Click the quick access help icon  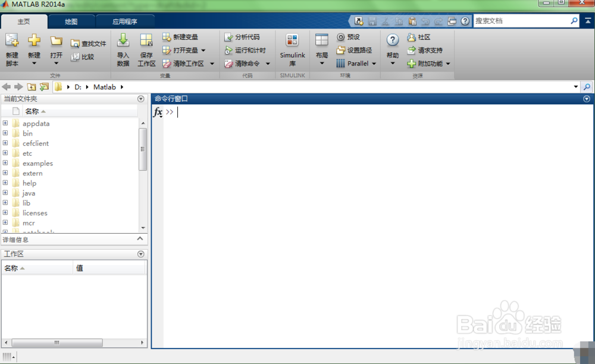[x=465, y=21]
